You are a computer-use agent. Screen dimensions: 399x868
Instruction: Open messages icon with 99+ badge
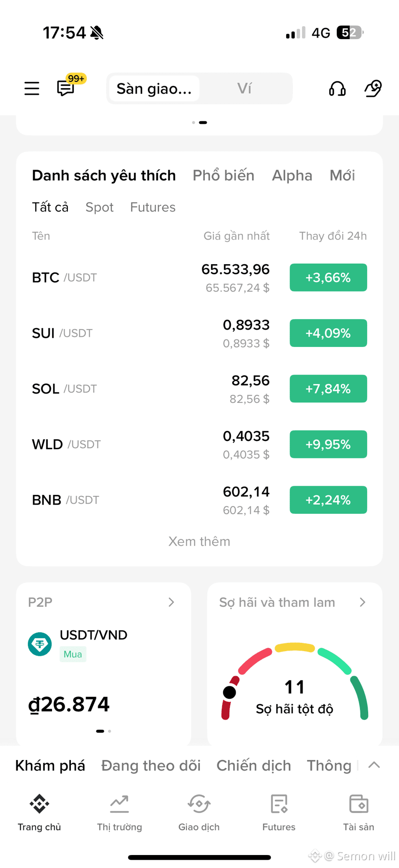coord(66,88)
